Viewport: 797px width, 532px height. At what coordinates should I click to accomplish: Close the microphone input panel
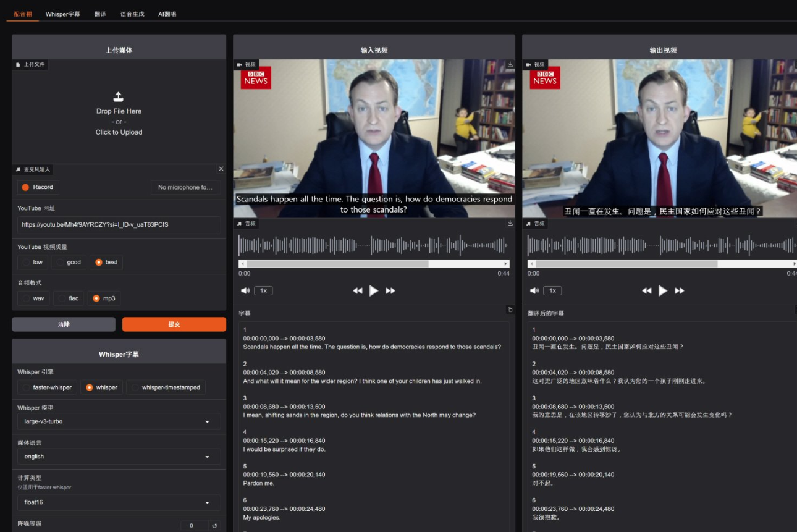221,169
